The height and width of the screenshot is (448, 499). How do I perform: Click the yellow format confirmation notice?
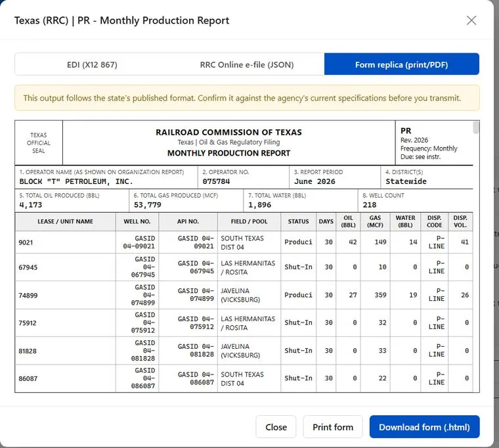[247, 98]
